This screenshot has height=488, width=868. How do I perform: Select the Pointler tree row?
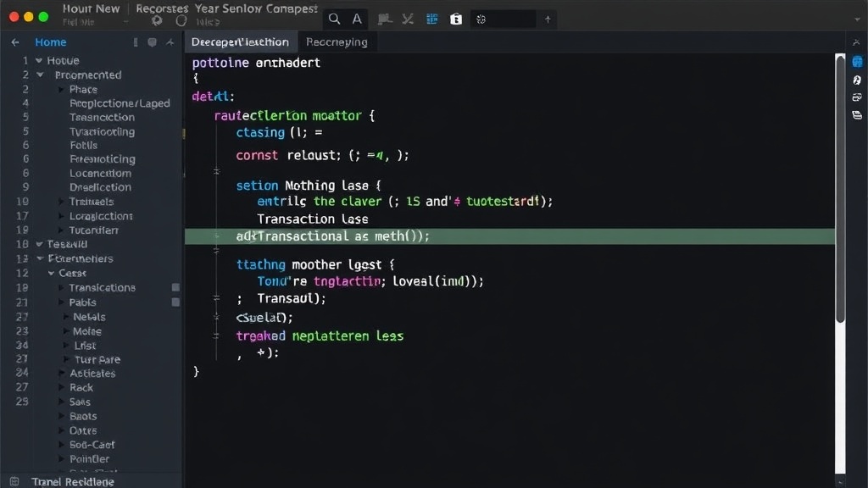pyautogui.click(x=89, y=458)
